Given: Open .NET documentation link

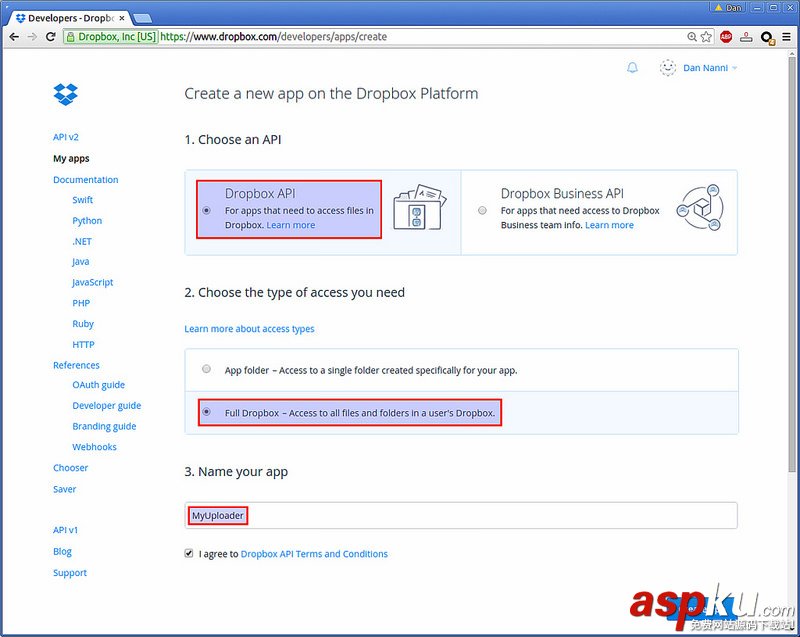Looking at the screenshot, I should click(82, 241).
